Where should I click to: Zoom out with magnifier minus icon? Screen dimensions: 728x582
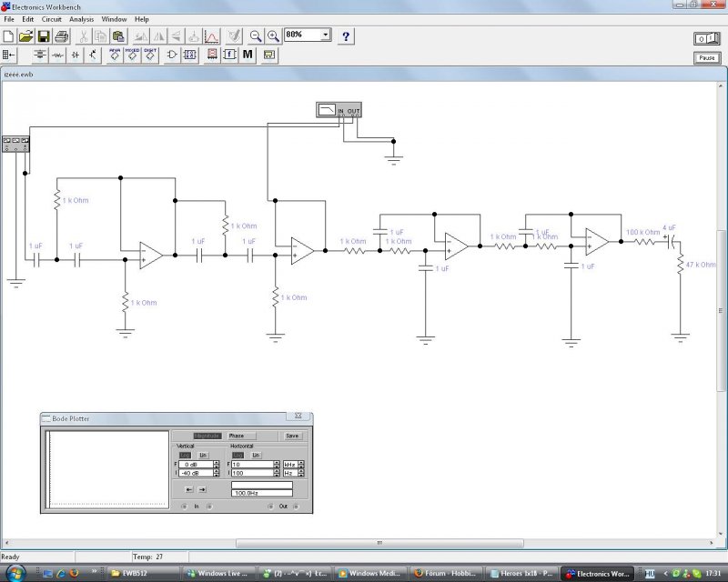point(256,35)
